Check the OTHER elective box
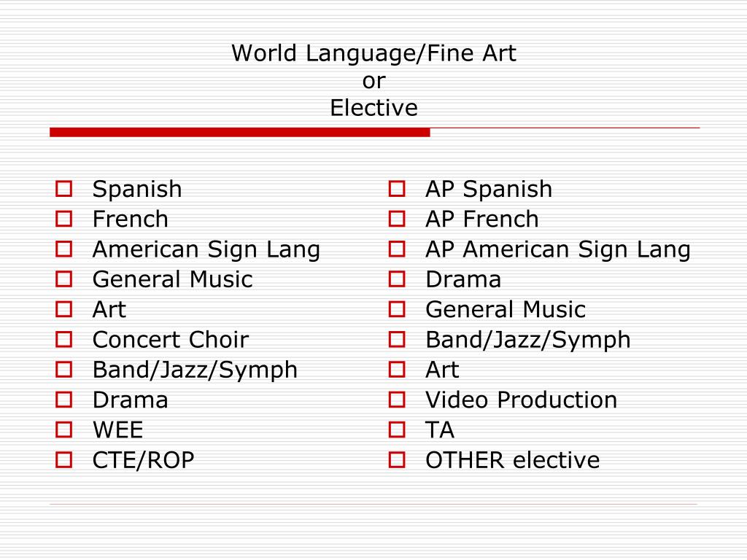Image resolution: width=747 pixels, height=560 pixels. click(x=397, y=460)
